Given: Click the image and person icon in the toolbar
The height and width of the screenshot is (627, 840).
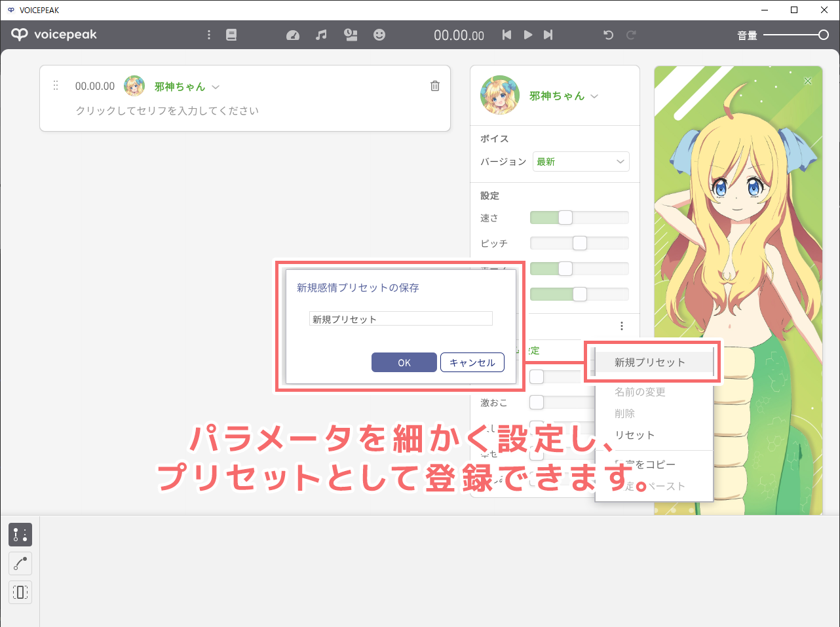Looking at the screenshot, I should [x=351, y=35].
